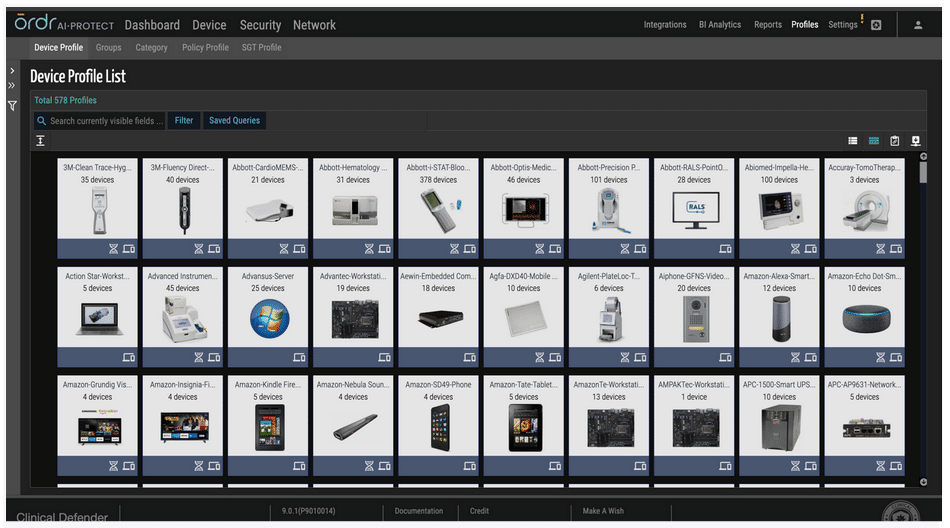Image resolution: width=950 pixels, height=528 pixels.
Task: Open Saved Queries
Action: [x=234, y=121]
